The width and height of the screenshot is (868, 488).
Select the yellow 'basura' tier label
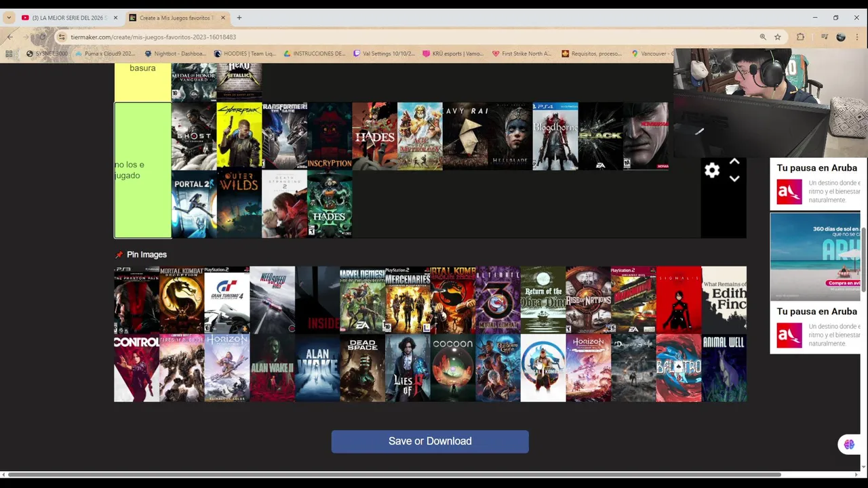pos(142,81)
